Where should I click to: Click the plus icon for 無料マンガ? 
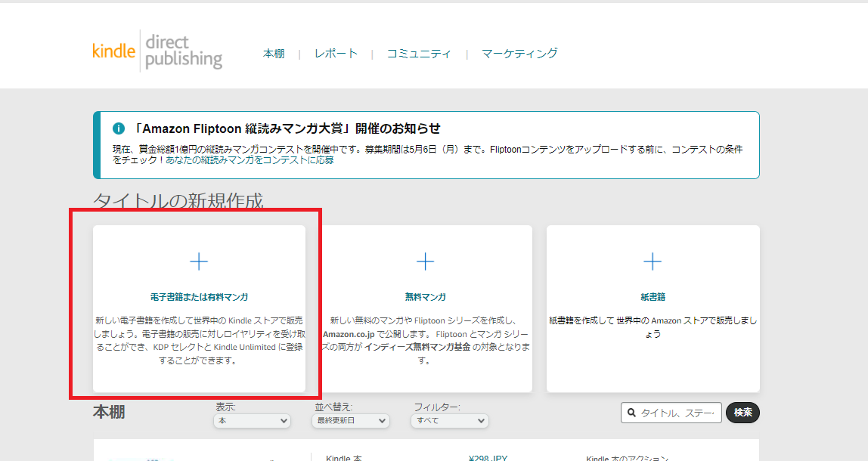click(425, 261)
